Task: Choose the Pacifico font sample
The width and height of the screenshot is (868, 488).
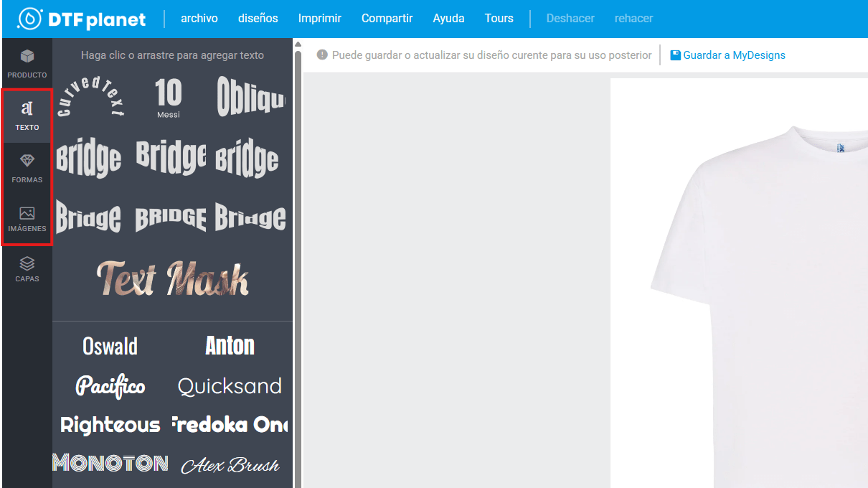Action: (x=110, y=386)
